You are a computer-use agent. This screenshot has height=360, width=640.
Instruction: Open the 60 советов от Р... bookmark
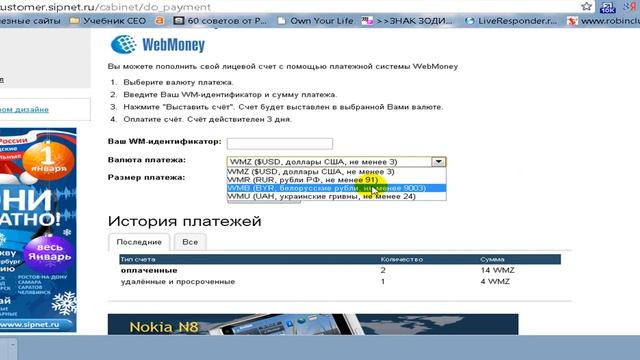220,20
